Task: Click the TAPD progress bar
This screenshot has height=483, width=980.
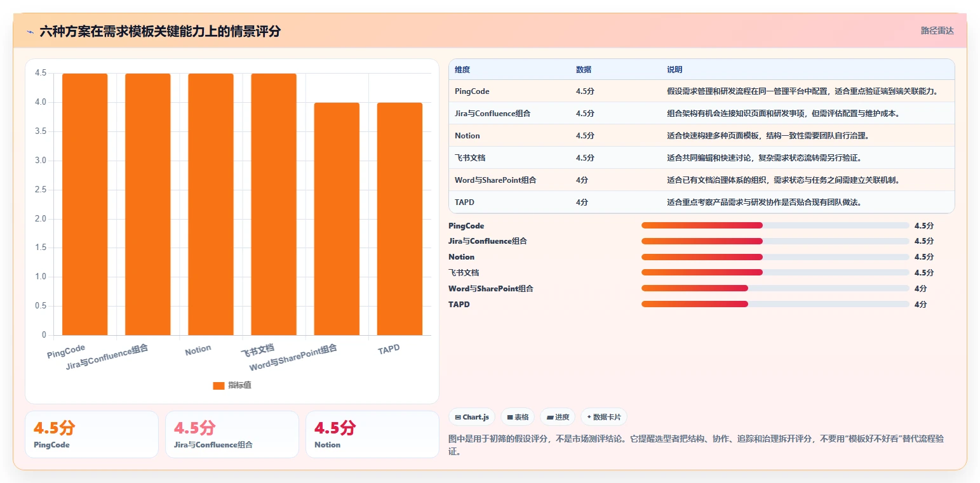Action: (775, 304)
